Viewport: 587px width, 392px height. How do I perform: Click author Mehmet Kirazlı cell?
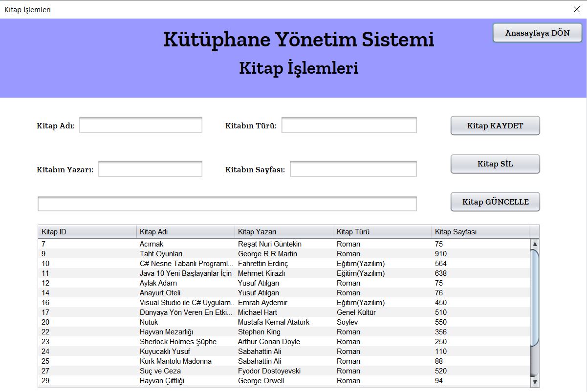click(x=284, y=273)
